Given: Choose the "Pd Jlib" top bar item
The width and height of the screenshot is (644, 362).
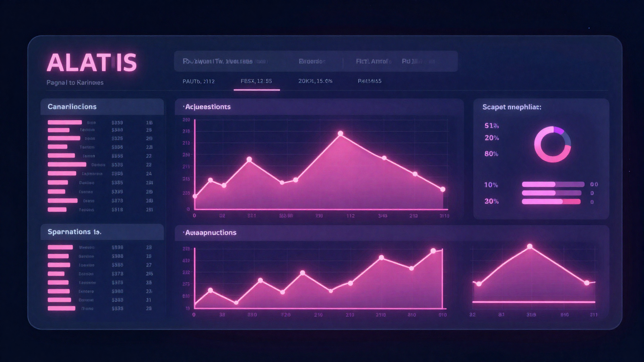Looking at the screenshot, I should point(418,62).
